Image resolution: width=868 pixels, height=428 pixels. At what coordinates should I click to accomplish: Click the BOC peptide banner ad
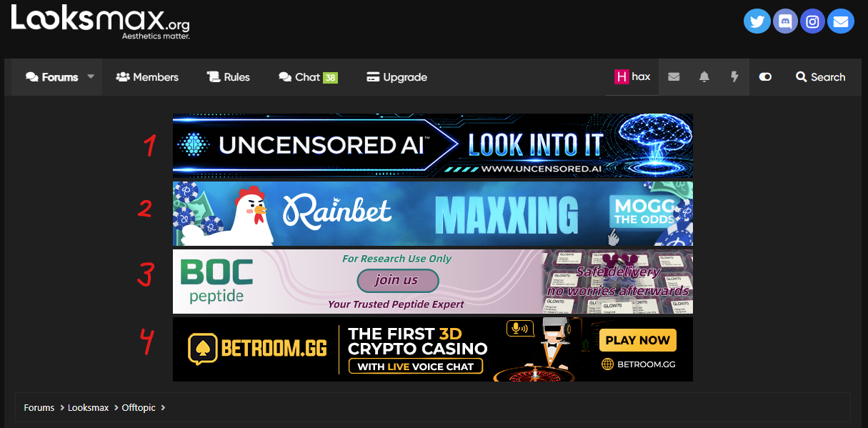click(433, 282)
